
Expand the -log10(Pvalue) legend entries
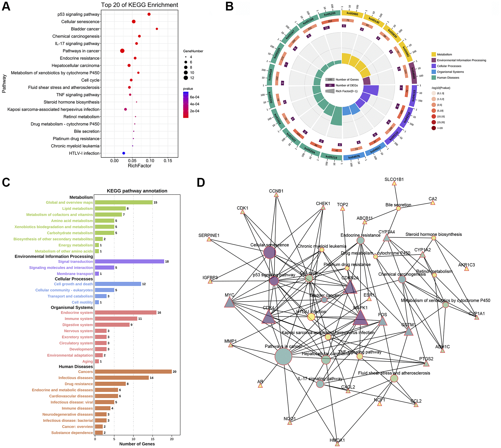tap(436, 88)
